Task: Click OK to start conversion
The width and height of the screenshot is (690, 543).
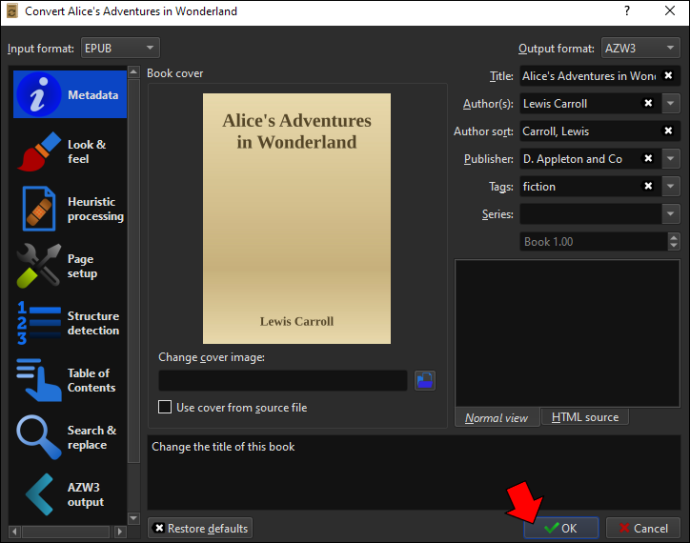Action: 561,528
